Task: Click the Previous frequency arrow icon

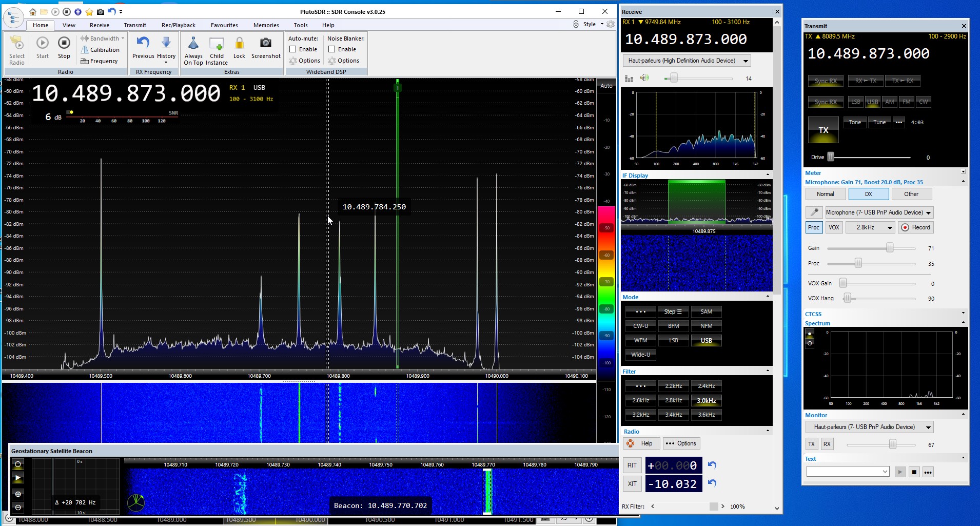Action: click(143, 43)
